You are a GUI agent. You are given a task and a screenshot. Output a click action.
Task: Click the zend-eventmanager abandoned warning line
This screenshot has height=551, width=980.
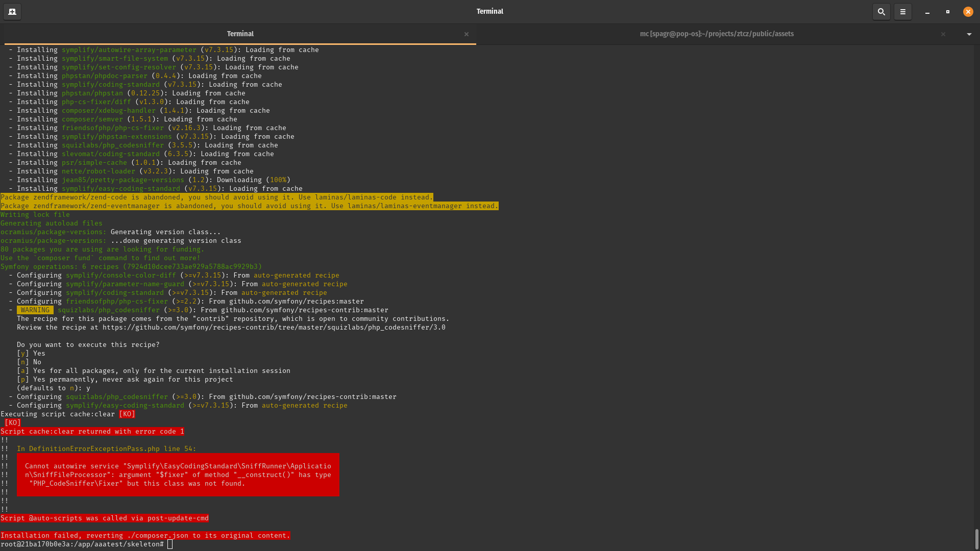(250, 206)
